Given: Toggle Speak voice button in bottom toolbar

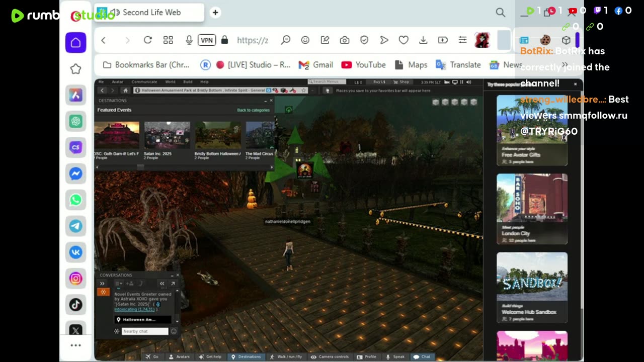Looking at the screenshot, I should point(395,356).
